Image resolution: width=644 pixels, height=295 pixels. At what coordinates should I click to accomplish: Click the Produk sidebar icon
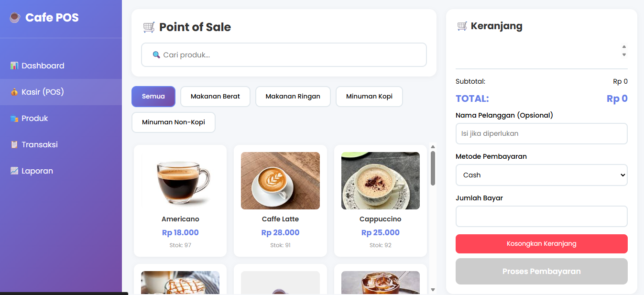point(14,118)
